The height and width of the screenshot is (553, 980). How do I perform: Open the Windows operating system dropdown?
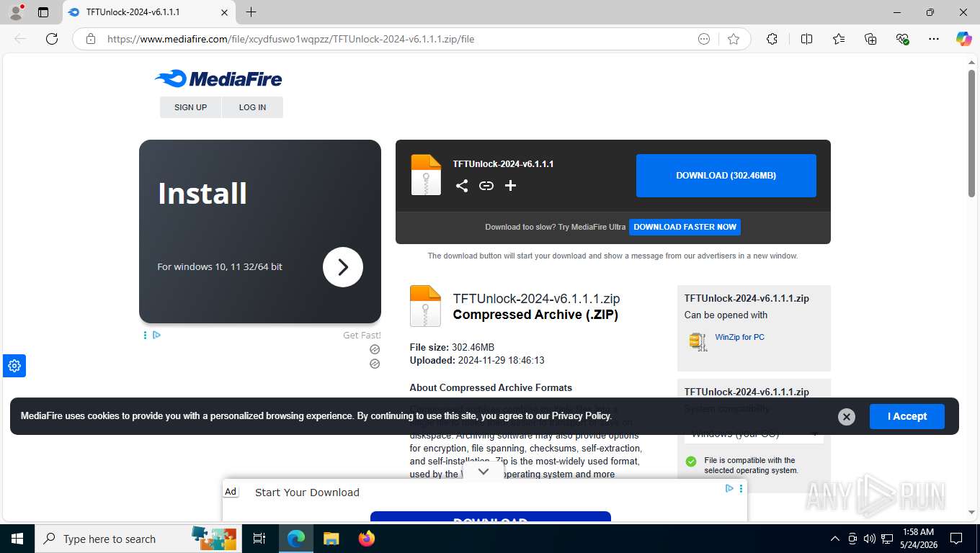coord(754,433)
